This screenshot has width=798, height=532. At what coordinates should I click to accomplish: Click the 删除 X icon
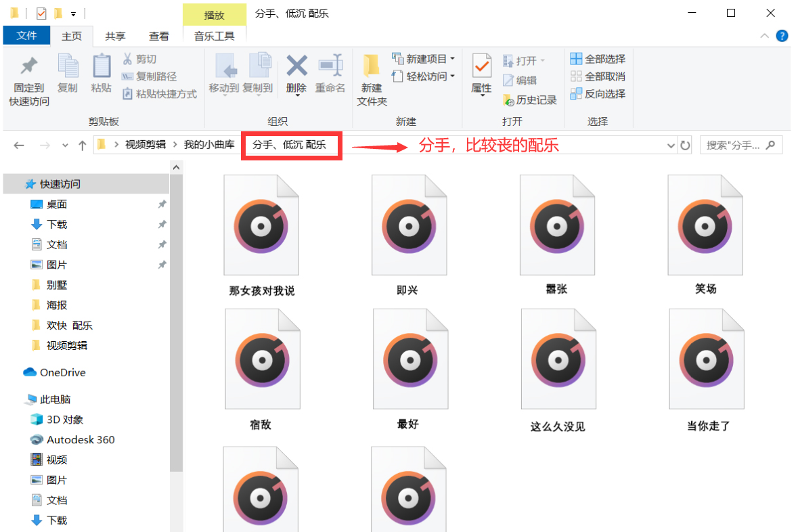pyautogui.click(x=296, y=66)
